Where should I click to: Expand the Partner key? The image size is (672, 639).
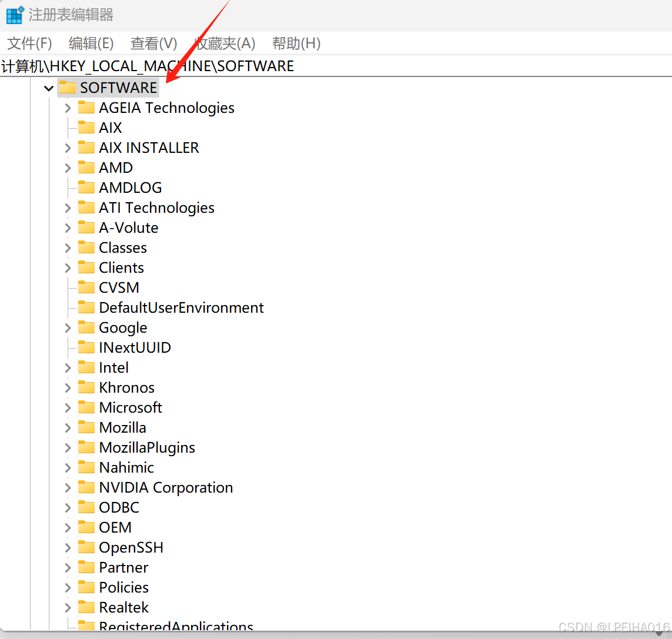tap(68, 568)
